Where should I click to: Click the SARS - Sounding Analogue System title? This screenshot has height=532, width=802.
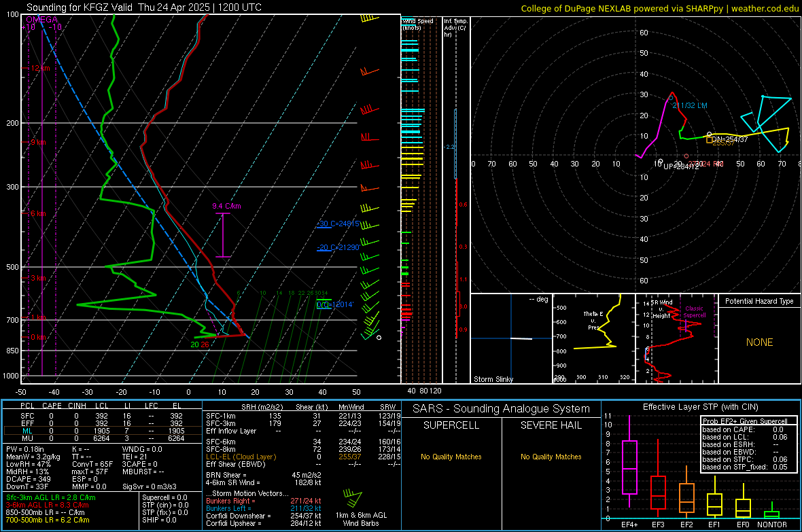point(502,409)
